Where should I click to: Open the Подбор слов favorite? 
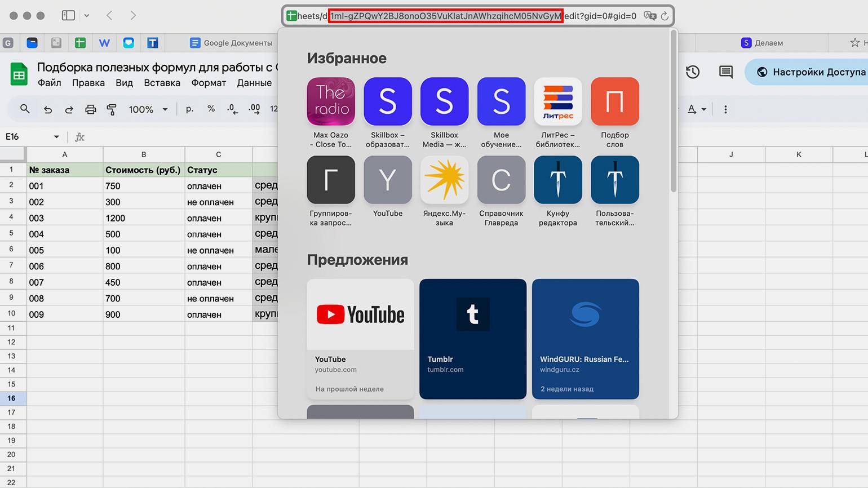(615, 113)
